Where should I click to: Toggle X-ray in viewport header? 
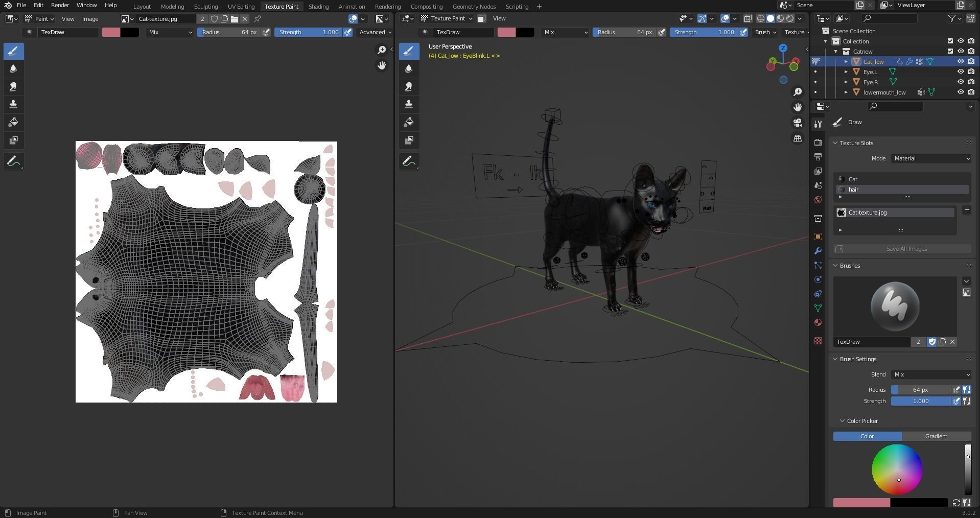click(x=748, y=18)
